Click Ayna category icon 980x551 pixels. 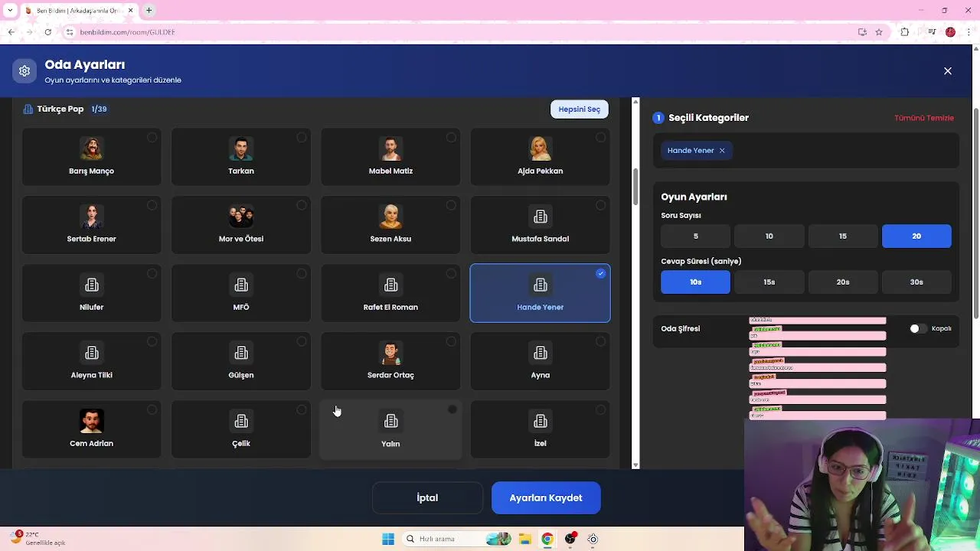(541, 353)
